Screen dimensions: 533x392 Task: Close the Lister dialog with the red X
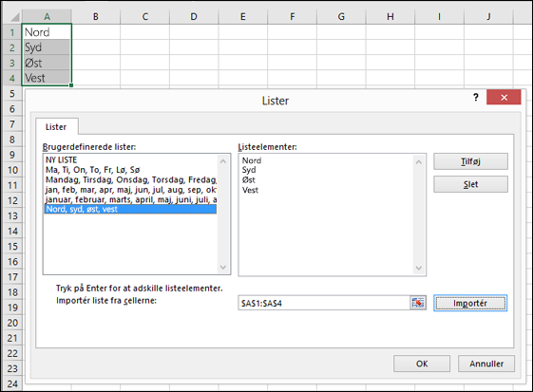click(504, 98)
